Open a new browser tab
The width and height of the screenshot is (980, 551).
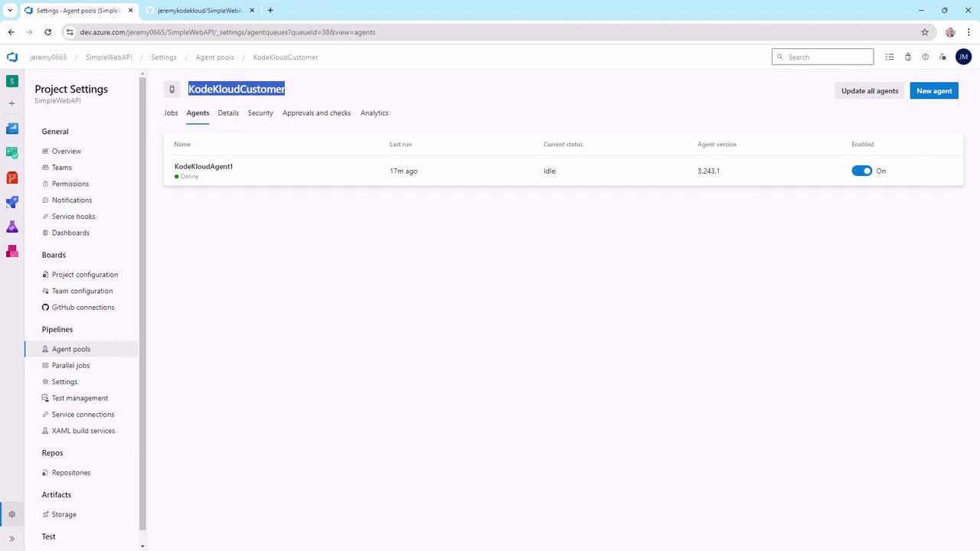coord(270,10)
